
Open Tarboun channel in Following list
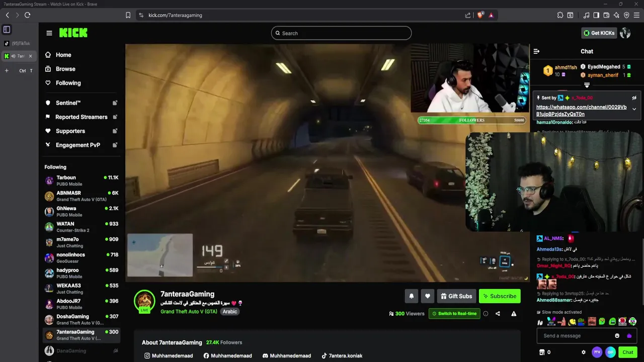[x=82, y=180]
